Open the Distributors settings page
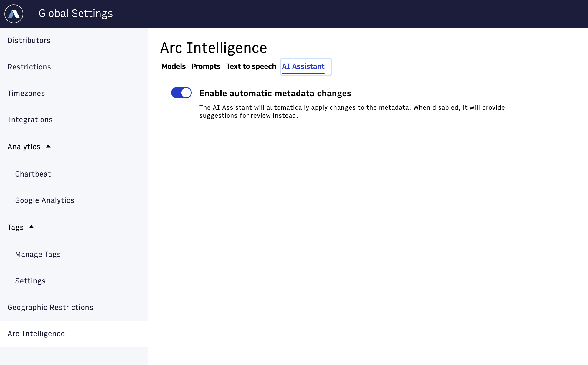Viewport: 588px width, 365px height. (29, 40)
